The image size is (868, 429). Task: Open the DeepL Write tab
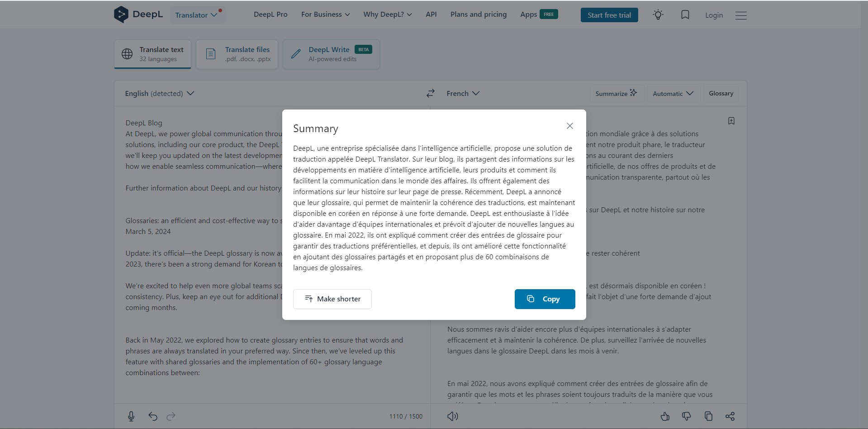pyautogui.click(x=331, y=54)
